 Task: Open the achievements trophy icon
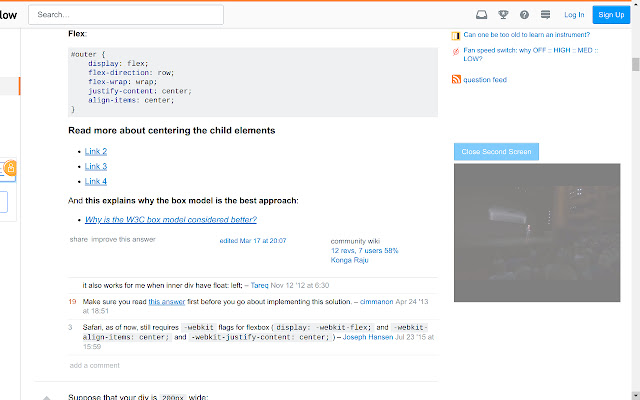(x=503, y=15)
